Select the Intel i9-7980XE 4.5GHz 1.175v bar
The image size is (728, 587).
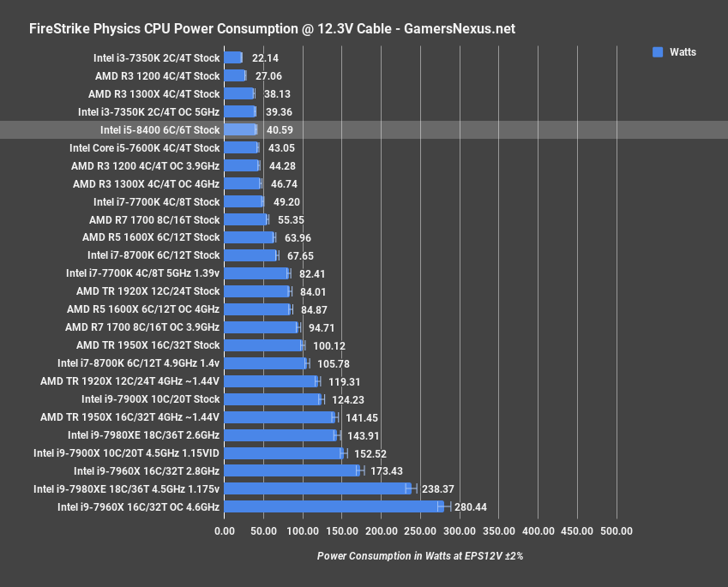click(316, 488)
